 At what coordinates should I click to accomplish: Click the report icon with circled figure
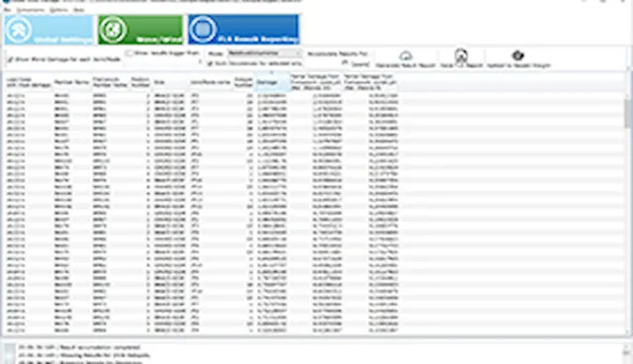[461, 55]
